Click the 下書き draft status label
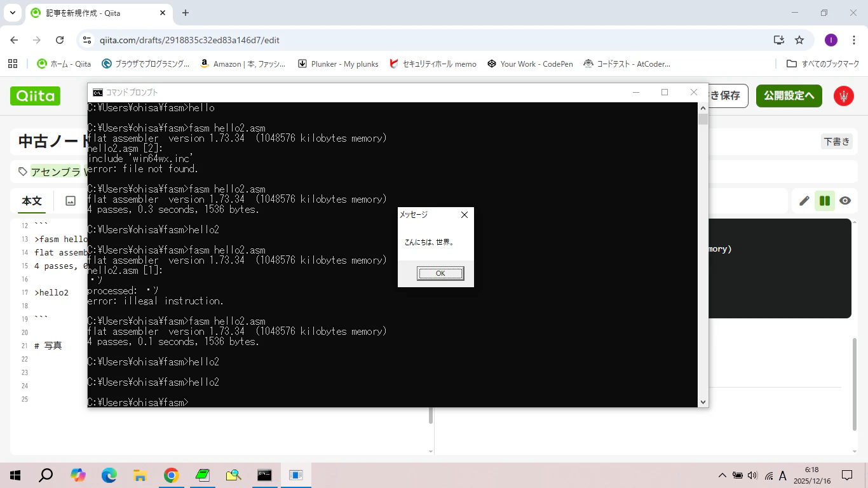Image resolution: width=868 pixels, height=488 pixels. (836, 142)
